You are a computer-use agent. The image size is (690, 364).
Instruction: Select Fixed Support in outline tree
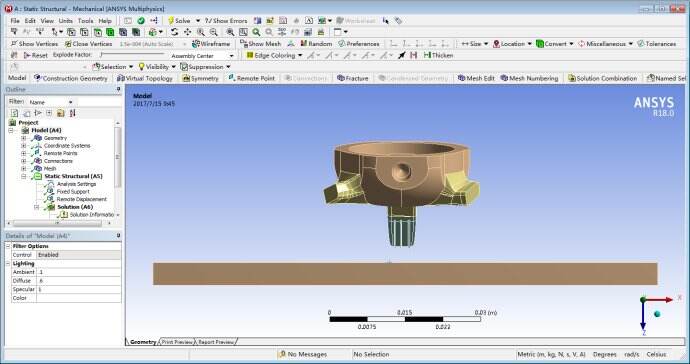pyautogui.click(x=73, y=192)
